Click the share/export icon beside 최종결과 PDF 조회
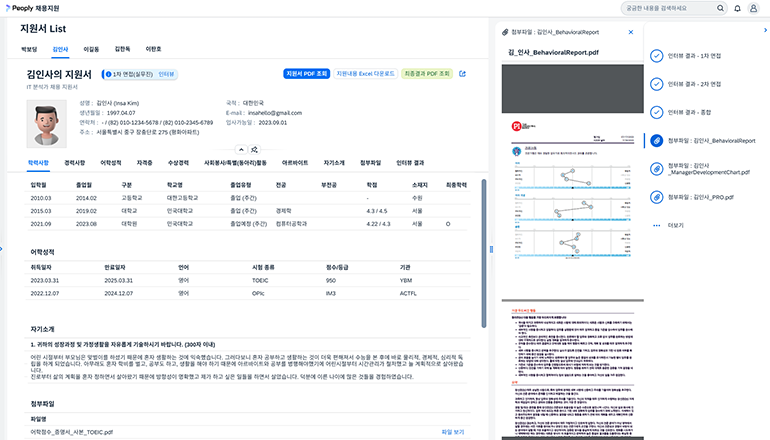This screenshot has height=440, width=770. click(462, 74)
